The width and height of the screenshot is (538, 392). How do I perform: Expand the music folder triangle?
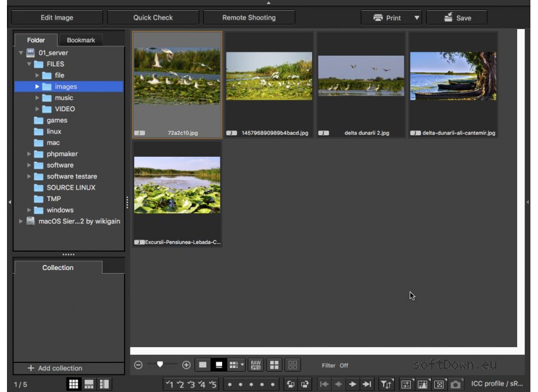click(x=37, y=97)
